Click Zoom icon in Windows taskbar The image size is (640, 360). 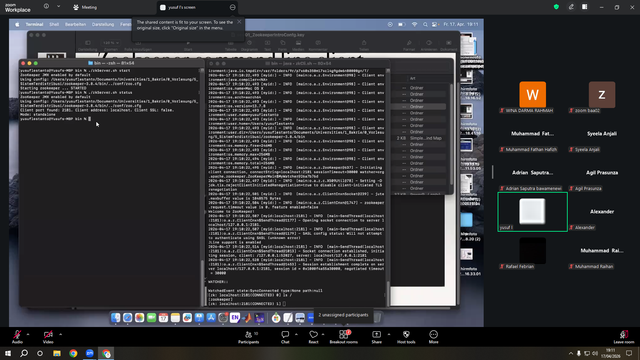pyautogui.click(x=90, y=353)
